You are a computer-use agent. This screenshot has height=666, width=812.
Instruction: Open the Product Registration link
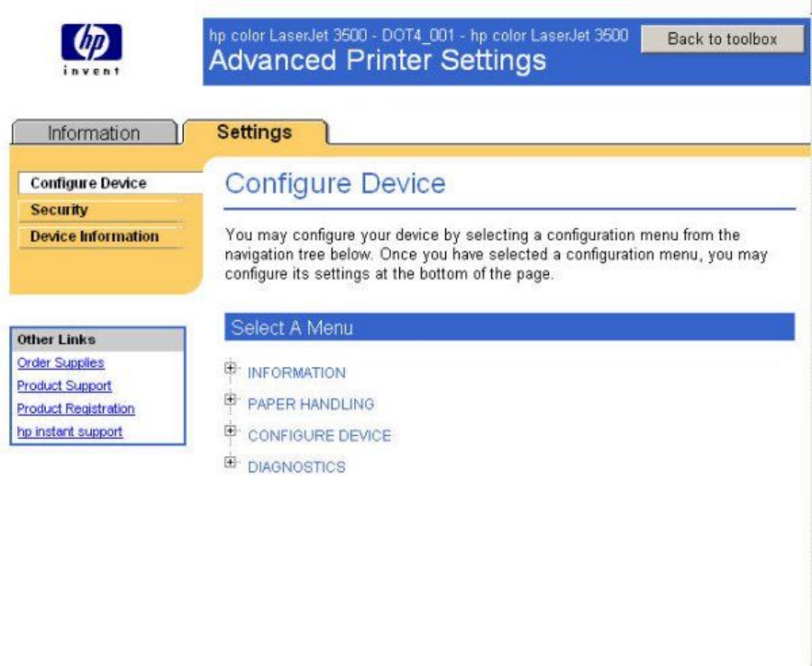[x=76, y=408]
